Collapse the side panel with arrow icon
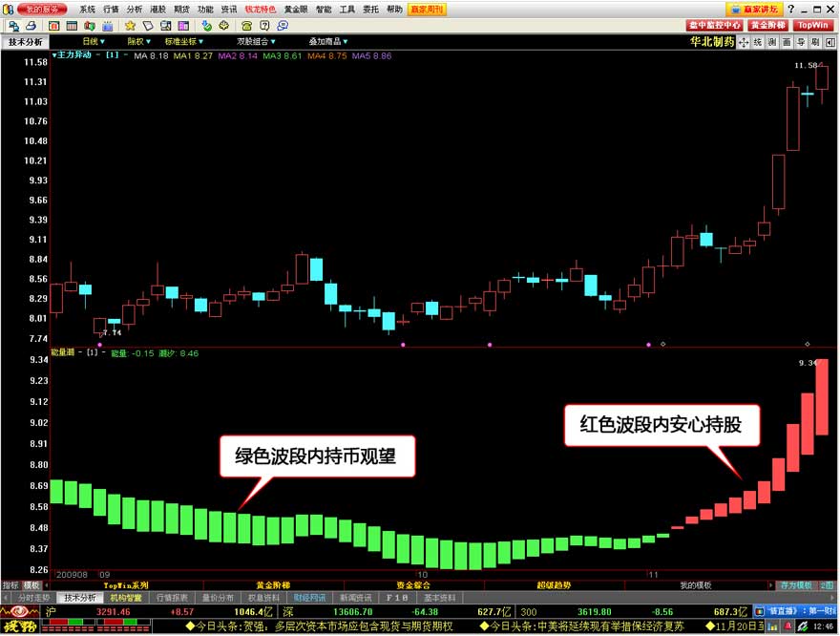 click(x=829, y=42)
